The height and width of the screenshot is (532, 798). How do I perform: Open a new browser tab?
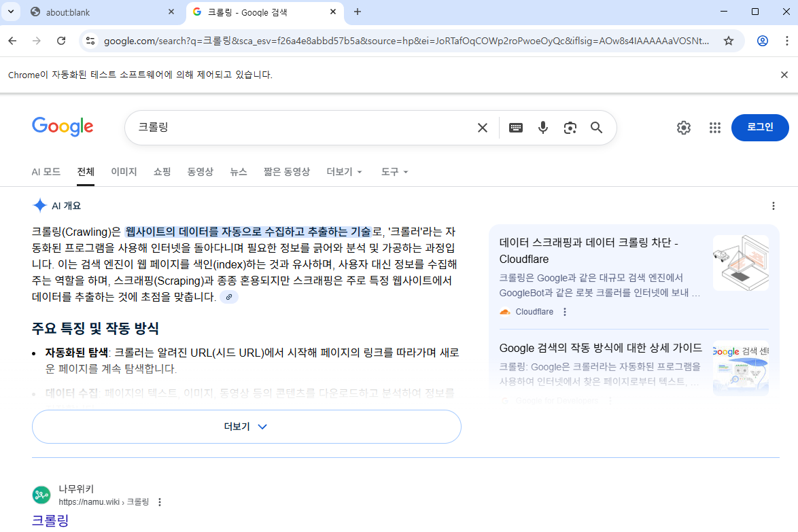(x=358, y=12)
